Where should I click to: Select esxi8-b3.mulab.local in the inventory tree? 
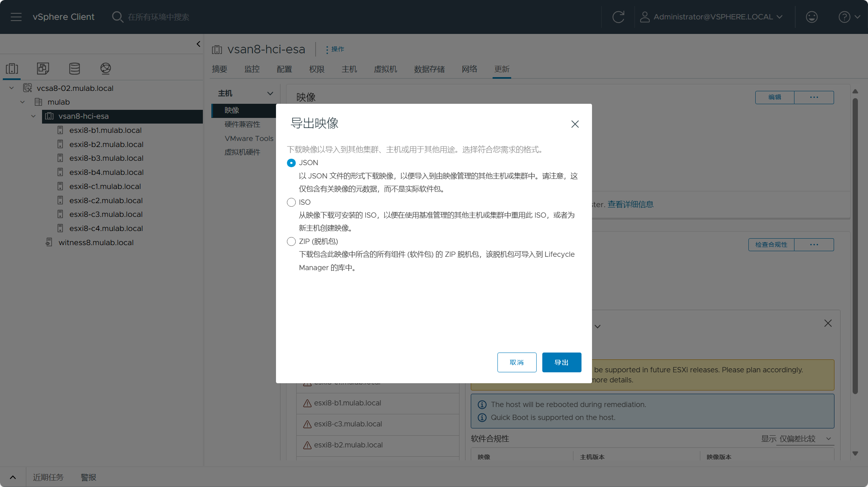[106, 158]
